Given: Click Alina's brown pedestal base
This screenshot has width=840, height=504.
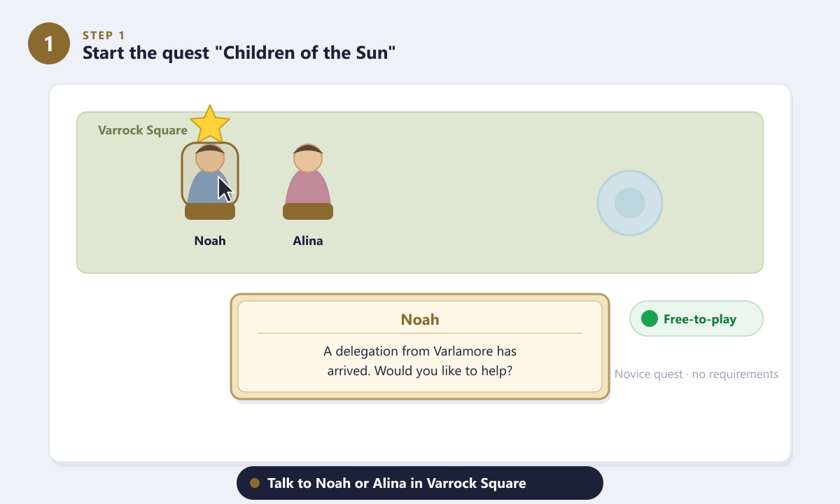Looking at the screenshot, I should pyautogui.click(x=308, y=211).
